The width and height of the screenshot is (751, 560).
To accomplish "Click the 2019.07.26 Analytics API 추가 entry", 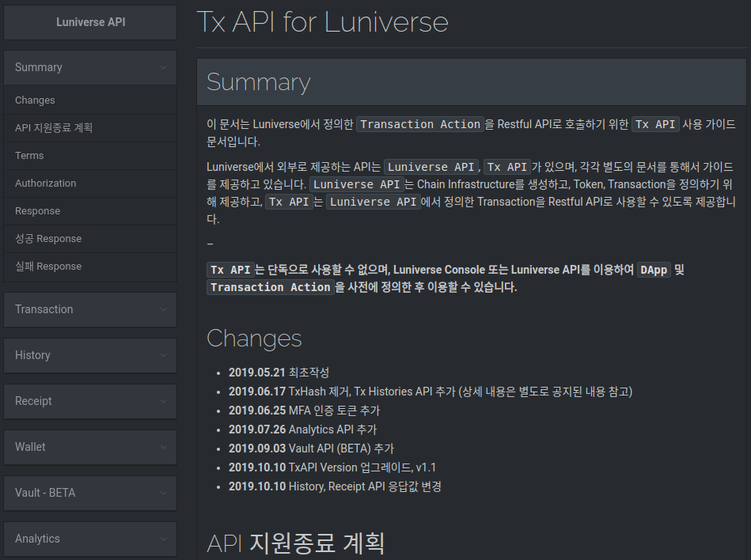I will coord(303,429).
